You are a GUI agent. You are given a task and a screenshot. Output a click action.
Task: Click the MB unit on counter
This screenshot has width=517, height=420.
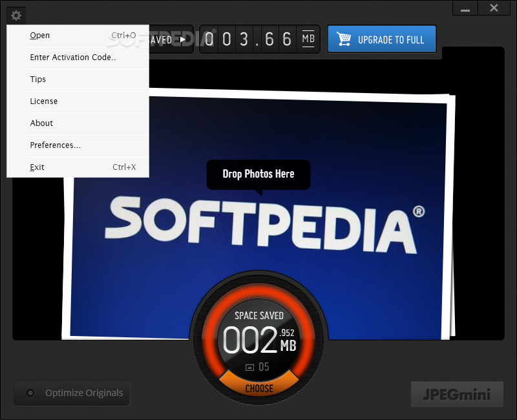(x=308, y=39)
